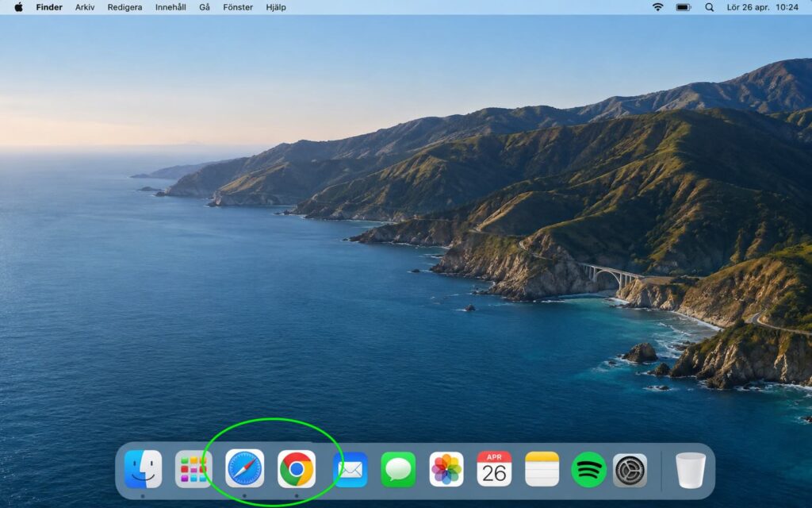Open the Trash in the Dock
812x508 pixels.
pyautogui.click(x=691, y=470)
